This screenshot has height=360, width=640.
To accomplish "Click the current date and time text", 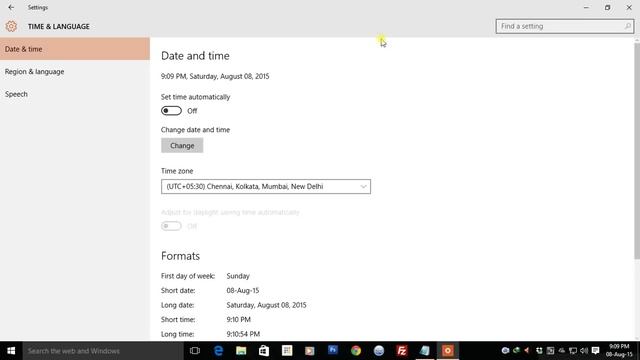I will (x=215, y=76).
